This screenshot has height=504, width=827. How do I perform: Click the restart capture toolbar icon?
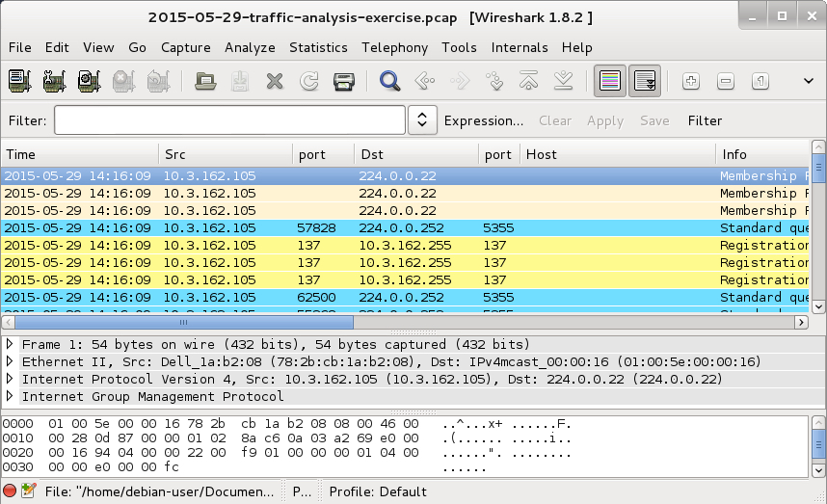click(158, 81)
